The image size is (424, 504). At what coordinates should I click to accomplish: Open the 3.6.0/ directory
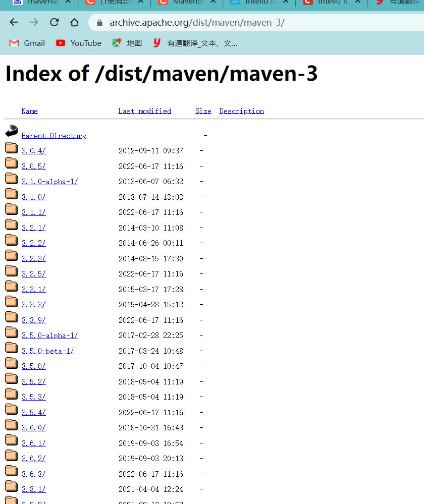34,428
